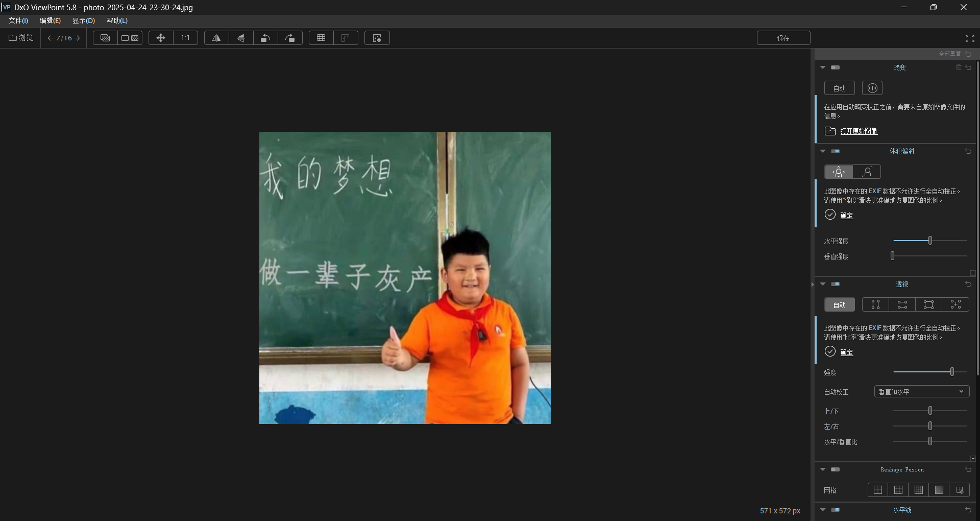The height and width of the screenshot is (521, 980).
Task: Show the grid overlay from the toolbar
Action: pyautogui.click(x=321, y=37)
